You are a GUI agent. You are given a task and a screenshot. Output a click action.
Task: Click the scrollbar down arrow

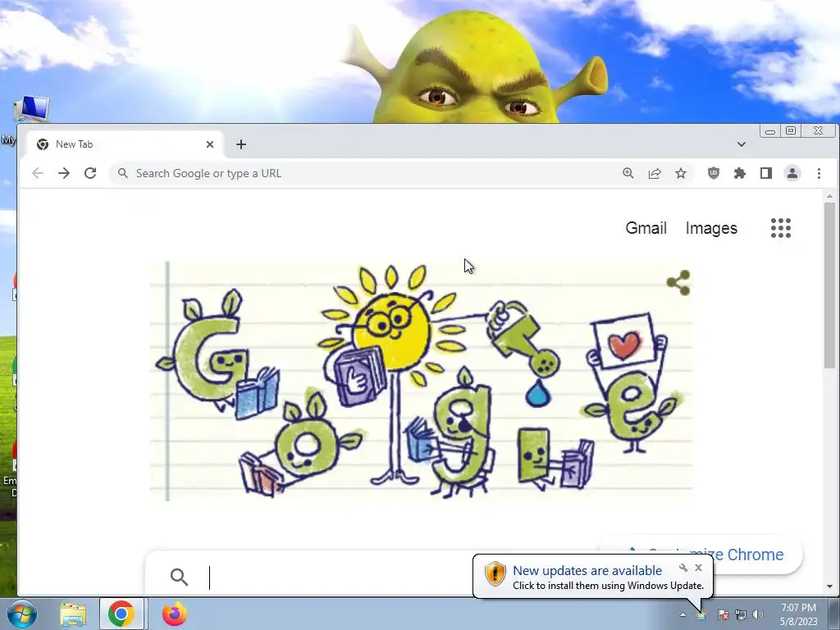point(829,587)
